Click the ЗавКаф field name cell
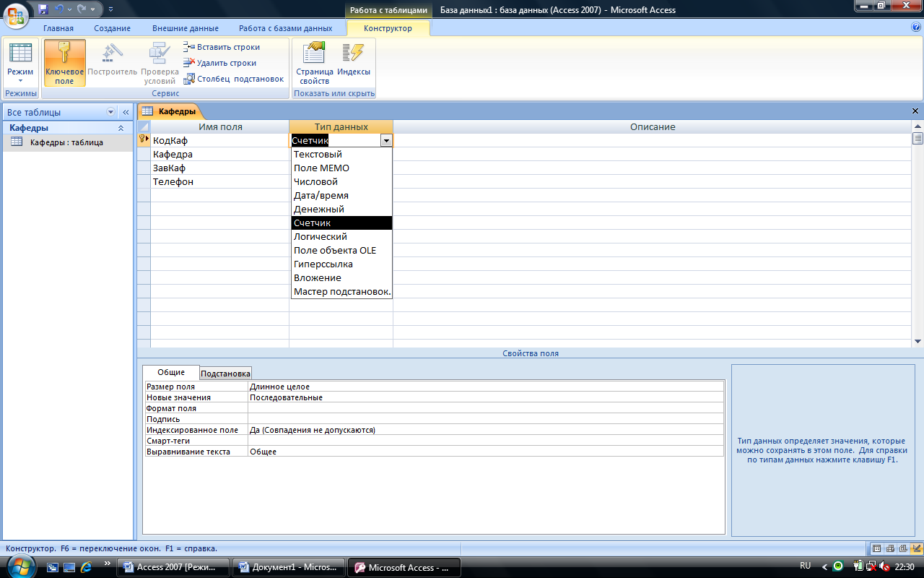The image size is (924, 578). tap(219, 168)
